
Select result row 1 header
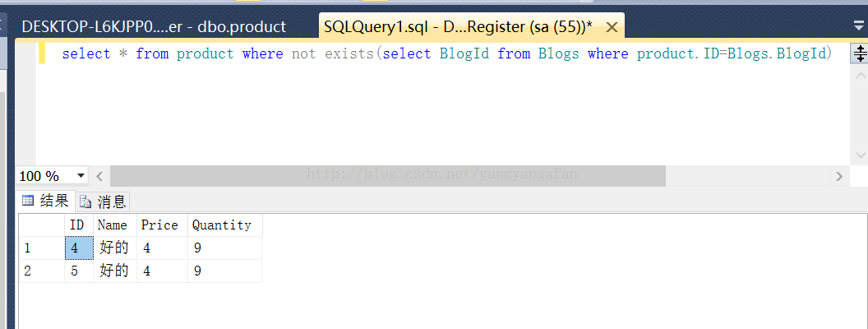tap(42, 248)
